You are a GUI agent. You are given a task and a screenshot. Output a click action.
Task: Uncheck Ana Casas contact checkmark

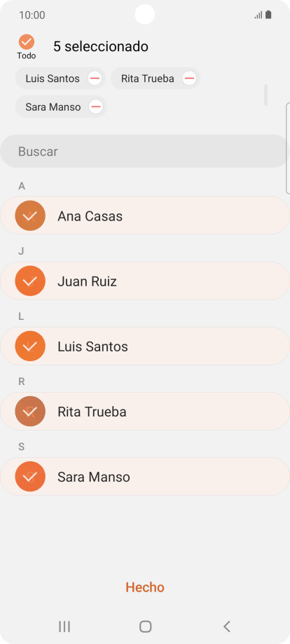click(30, 216)
